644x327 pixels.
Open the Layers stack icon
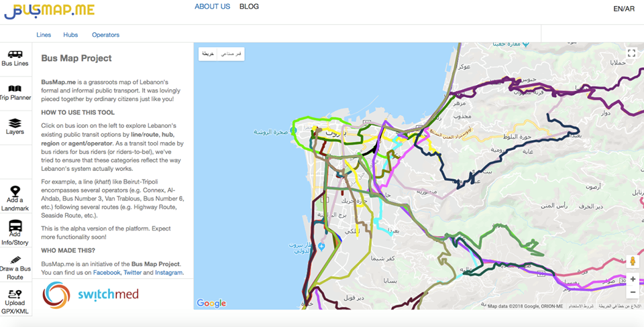point(15,123)
